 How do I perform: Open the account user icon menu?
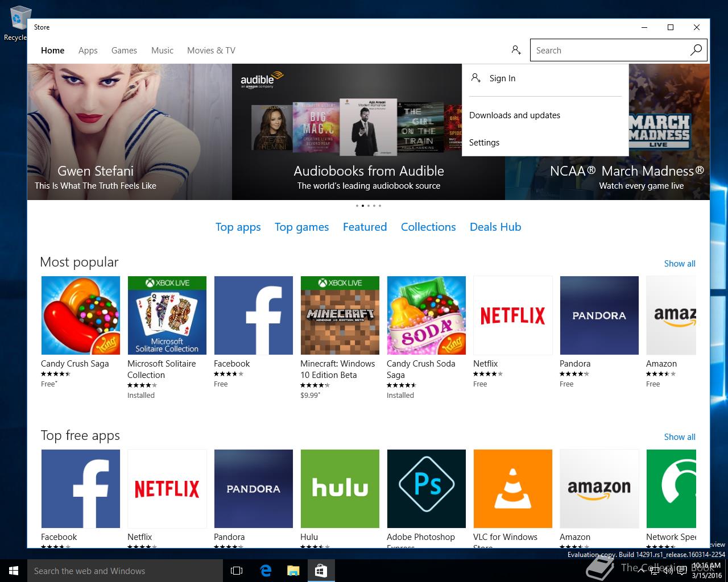click(x=516, y=50)
